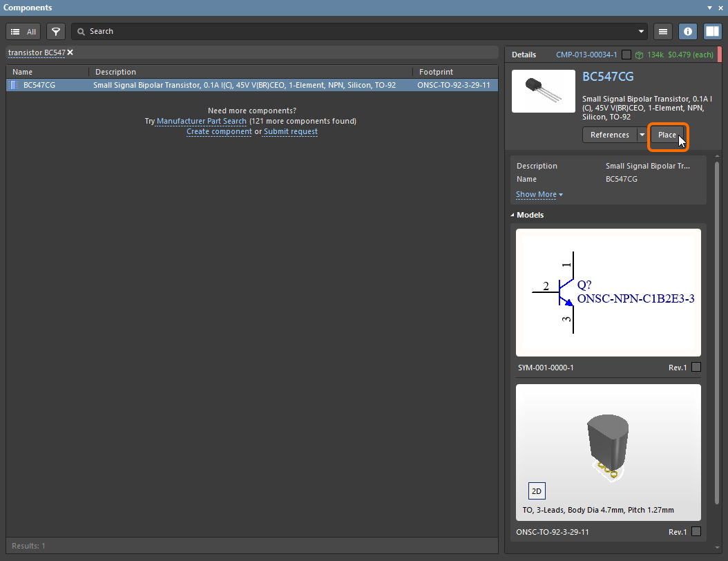The width and height of the screenshot is (728, 561).
Task: Open the panel options arrow in title bar
Action: click(x=709, y=8)
